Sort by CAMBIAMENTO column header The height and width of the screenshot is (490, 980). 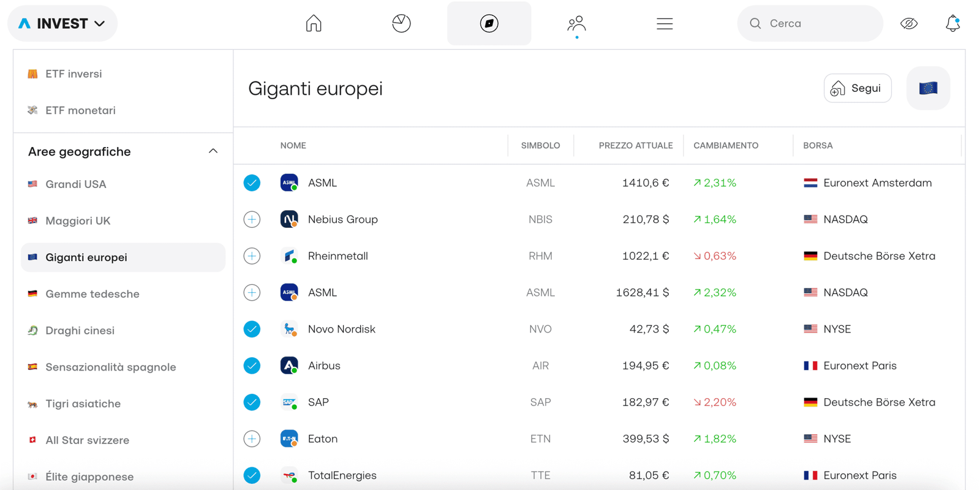(x=726, y=146)
